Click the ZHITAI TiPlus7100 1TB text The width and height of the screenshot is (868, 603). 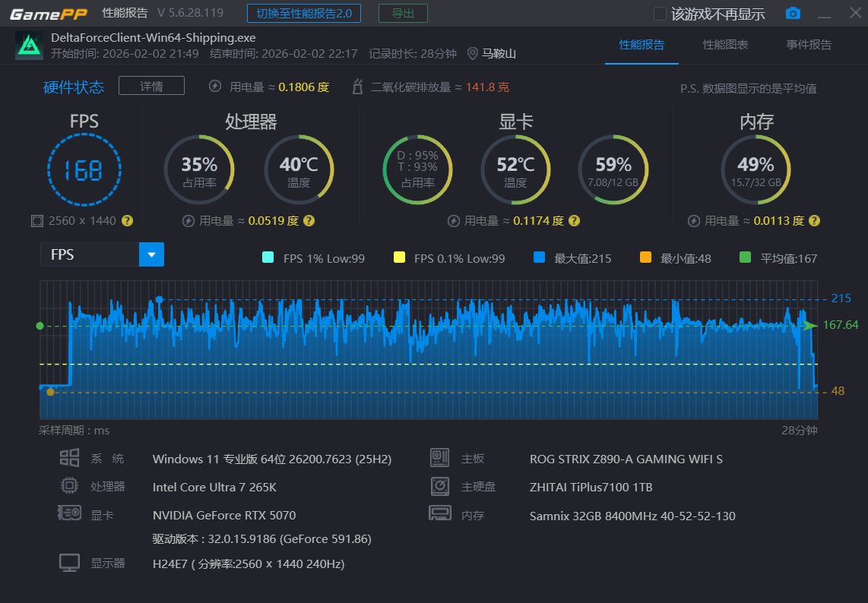(591, 488)
